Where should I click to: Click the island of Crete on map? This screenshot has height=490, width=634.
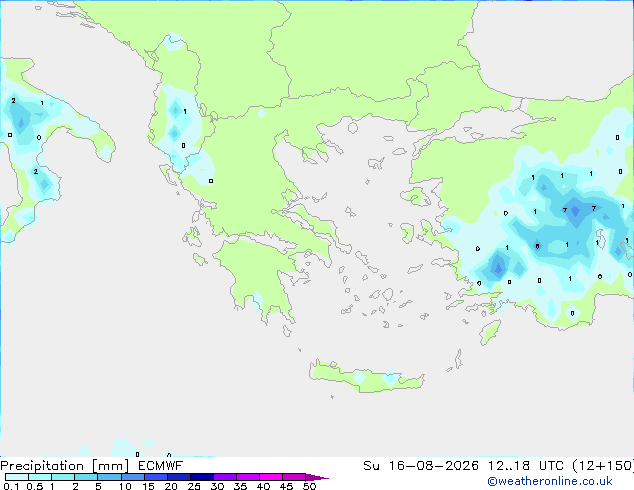366,377
